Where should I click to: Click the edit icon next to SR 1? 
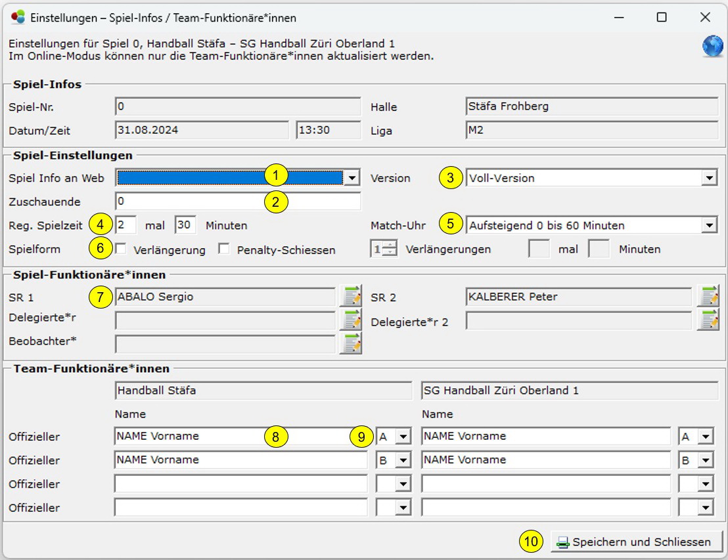pos(351,297)
